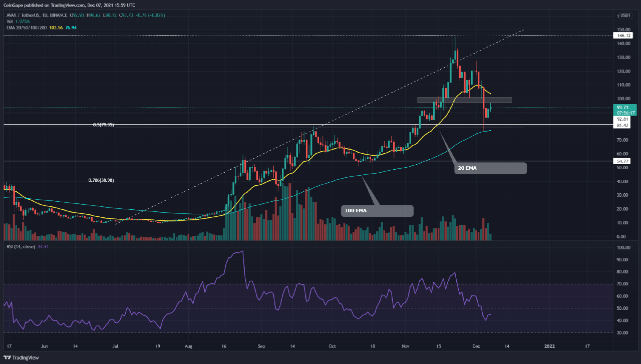Viewport: 641px width, 364px height.
Task: Click the TradingView logo at bottom left
Action: point(22,357)
